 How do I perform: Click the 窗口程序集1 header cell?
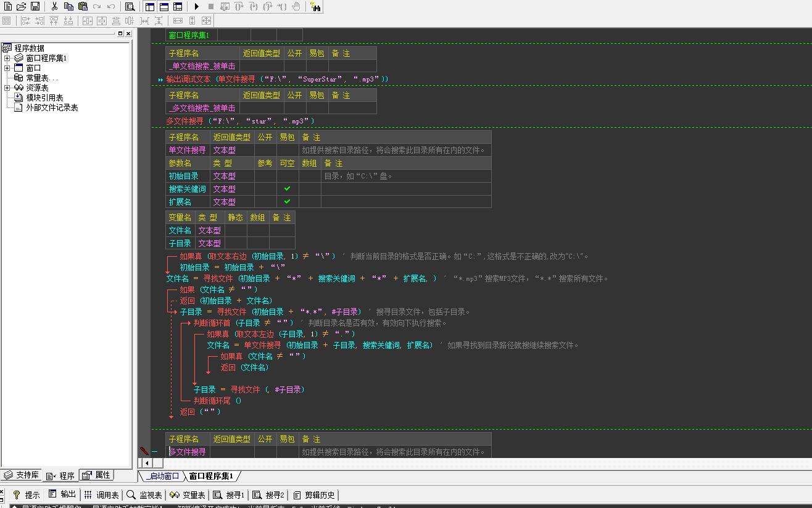pyautogui.click(x=191, y=35)
